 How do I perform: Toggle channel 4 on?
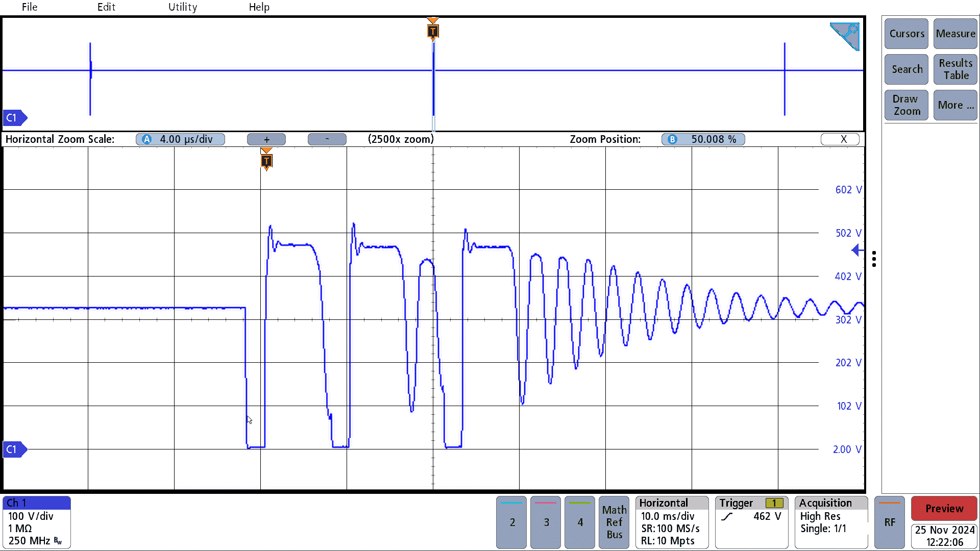click(x=580, y=522)
